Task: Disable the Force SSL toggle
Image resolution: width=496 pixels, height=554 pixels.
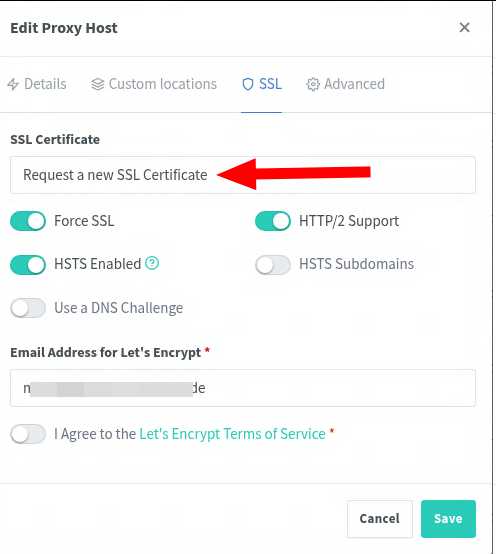Action: pos(28,221)
